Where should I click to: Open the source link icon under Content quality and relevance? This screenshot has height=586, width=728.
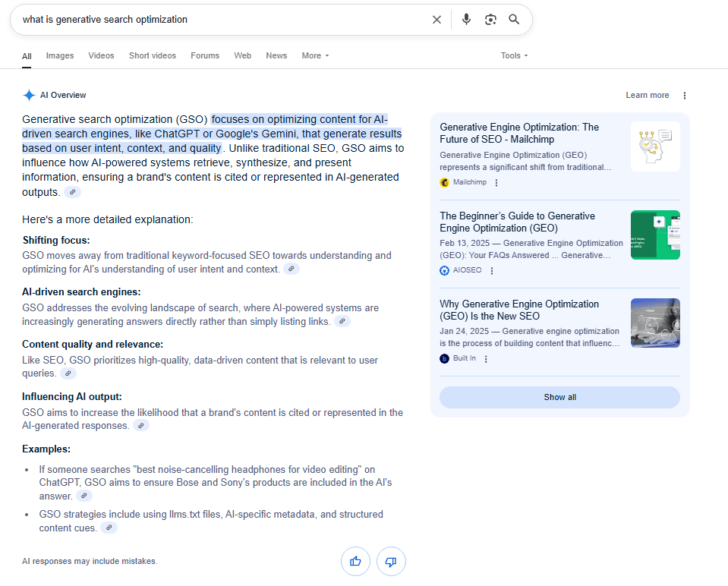coord(68,373)
